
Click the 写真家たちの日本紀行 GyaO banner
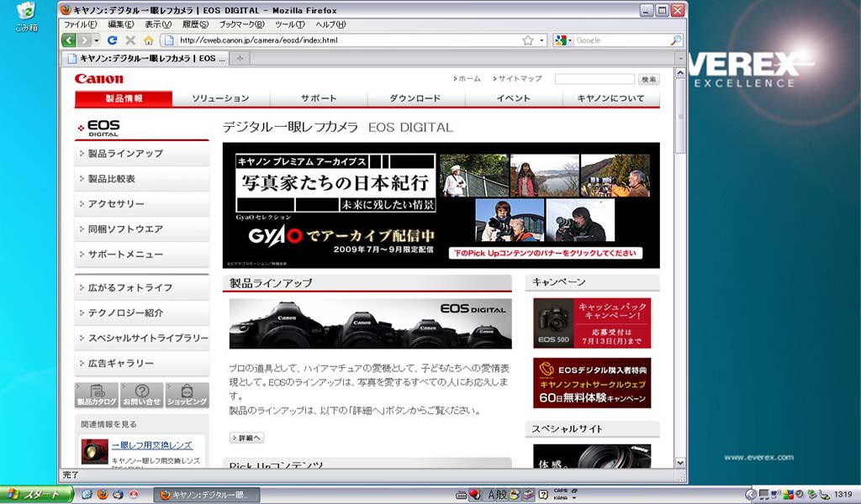pos(441,205)
